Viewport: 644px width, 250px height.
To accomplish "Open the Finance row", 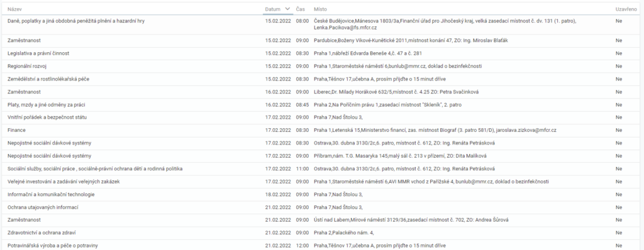I will (322, 130).
